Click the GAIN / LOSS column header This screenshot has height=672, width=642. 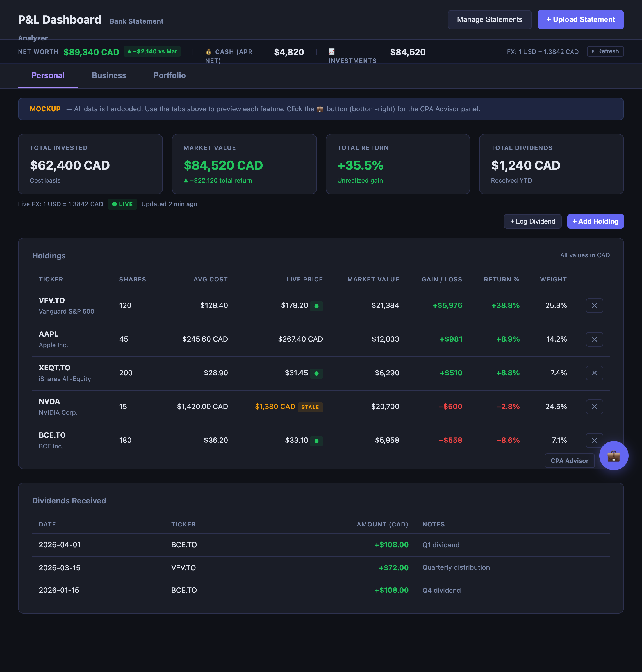pyautogui.click(x=442, y=279)
